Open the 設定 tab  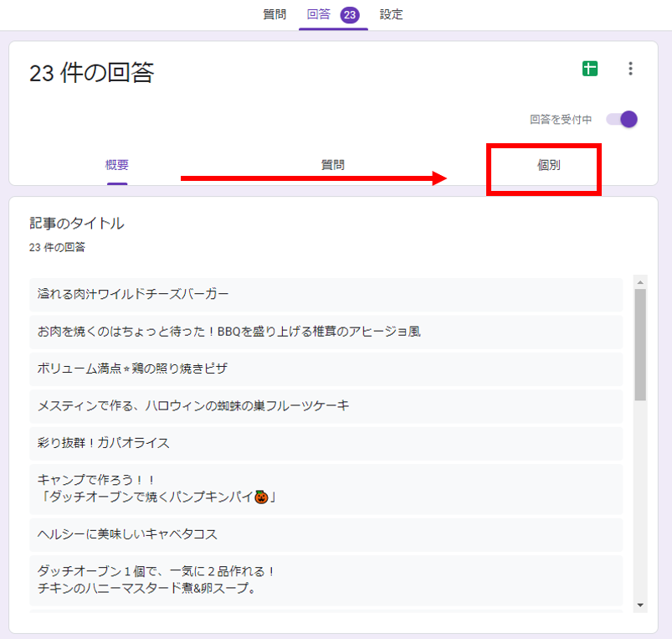point(391,14)
